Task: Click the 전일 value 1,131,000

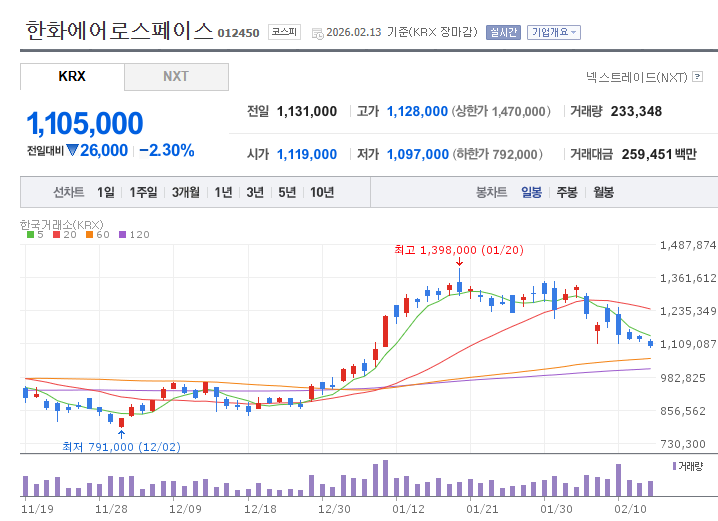Action: coord(307,111)
